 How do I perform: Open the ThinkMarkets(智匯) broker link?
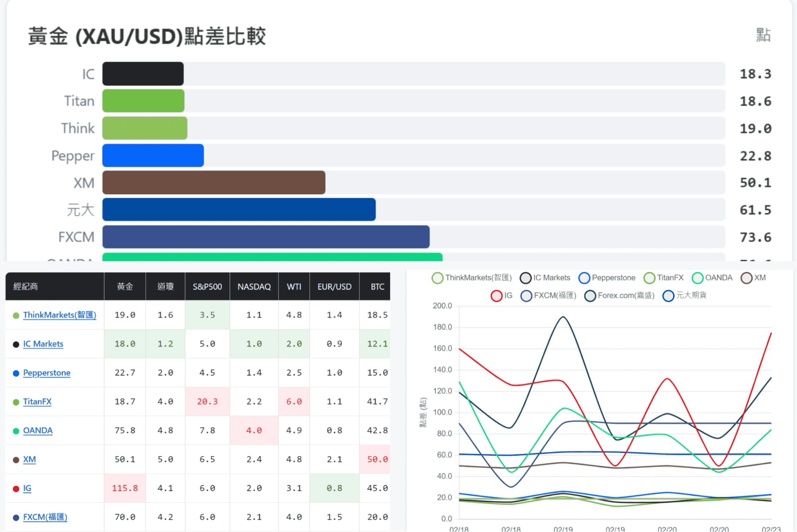tap(59, 315)
